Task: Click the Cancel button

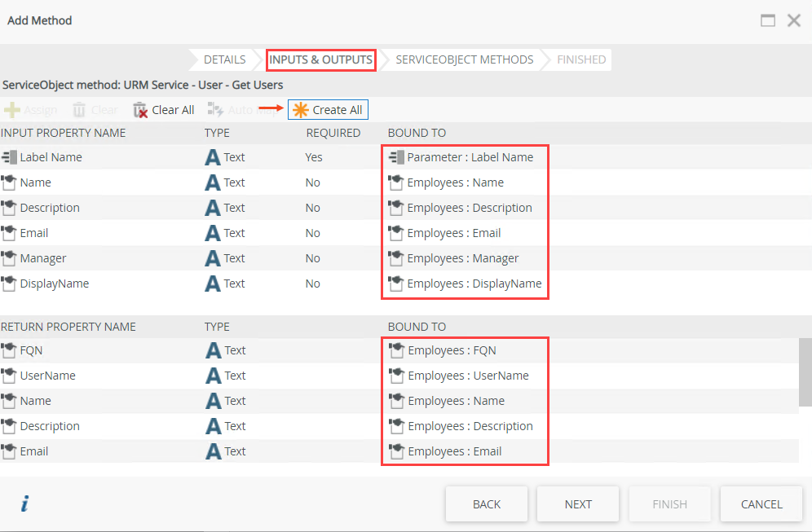Action: pos(761,504)
